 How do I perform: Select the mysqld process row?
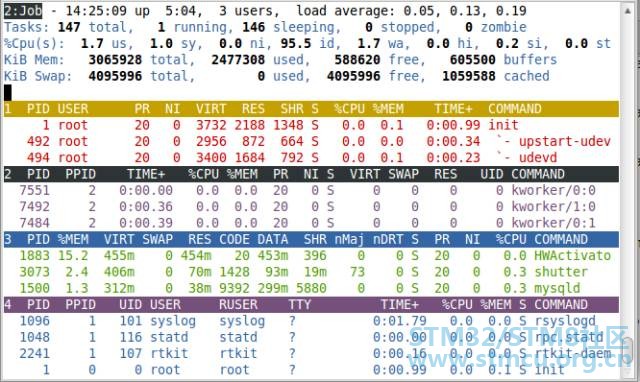point(311,289)
